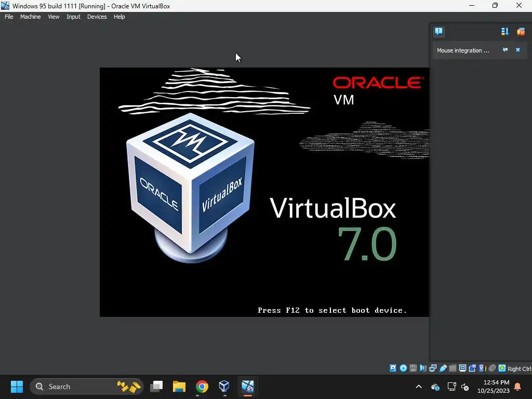532x399 pixels.
Task: Click the CPU virtualization status icon
Action: click(483, 368)
